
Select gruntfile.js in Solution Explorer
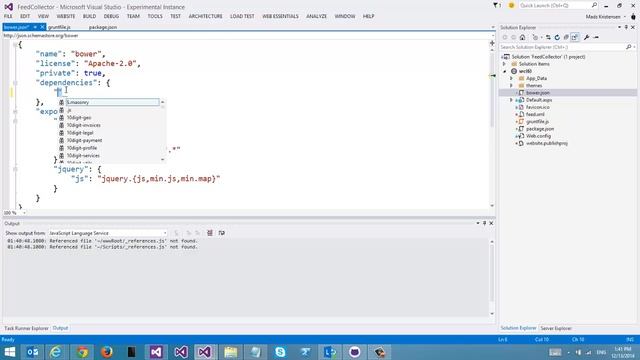pos(537,122)
